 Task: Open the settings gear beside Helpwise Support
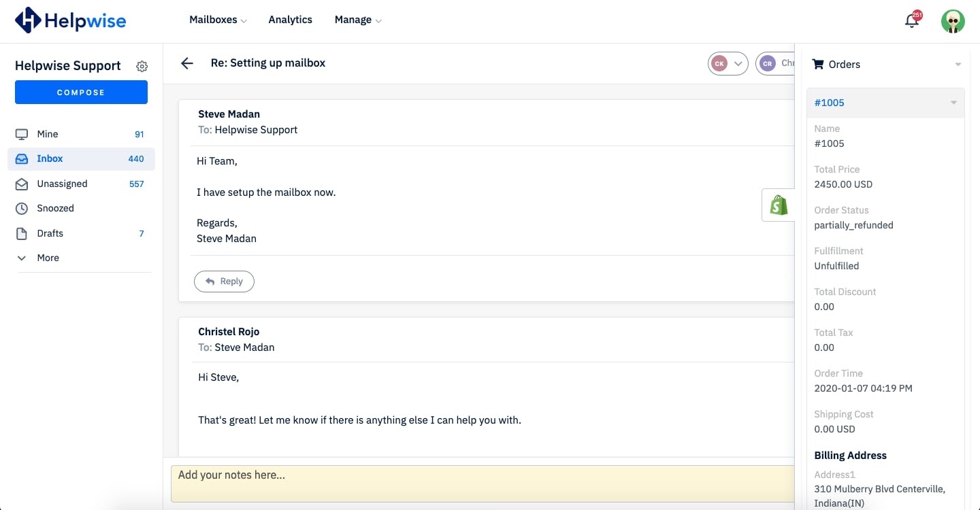coord(142,65)
